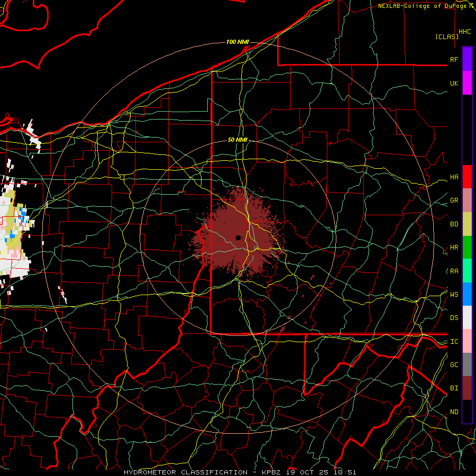Click the 50 NMI range ring label
476x476 pixels.
[237, 140]
